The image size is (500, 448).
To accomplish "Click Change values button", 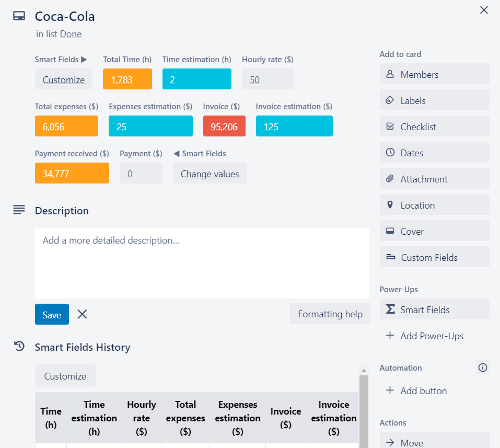I will point(210,174).
